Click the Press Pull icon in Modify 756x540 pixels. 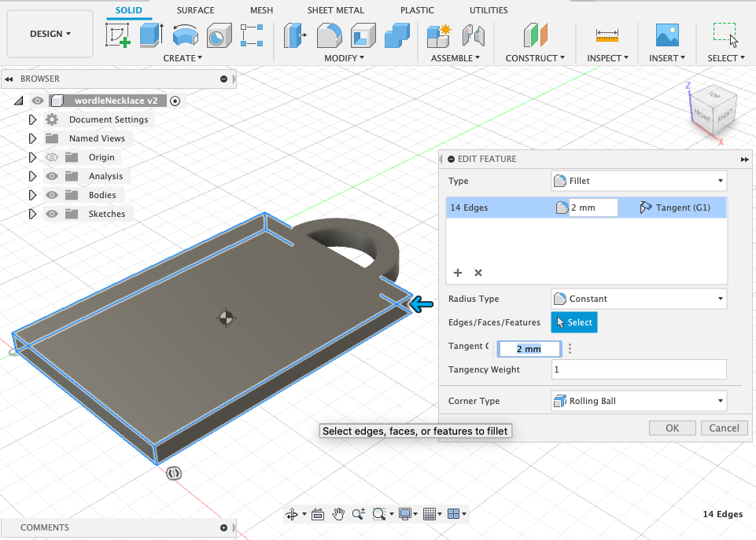tap(293, 35)
